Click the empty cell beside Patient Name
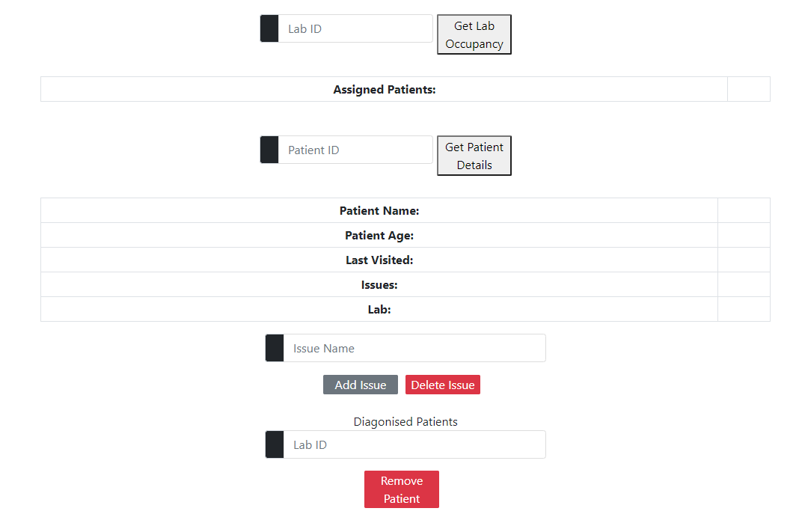 pyautogui.click(x=744, y=210)
